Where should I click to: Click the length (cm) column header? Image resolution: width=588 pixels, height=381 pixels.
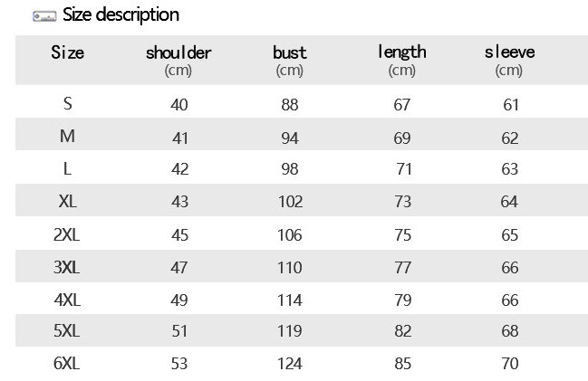pyautogui.click(x=401, y=60)
